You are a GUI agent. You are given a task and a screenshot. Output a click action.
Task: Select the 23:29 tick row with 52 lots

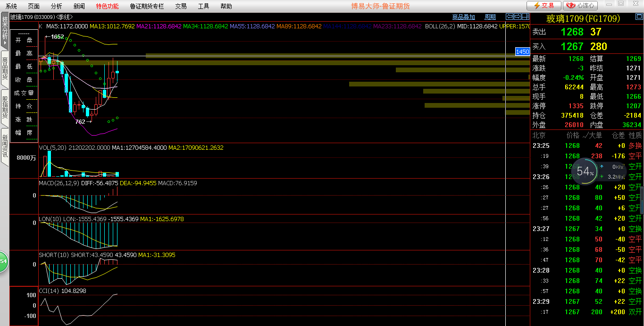pos(587,301)
